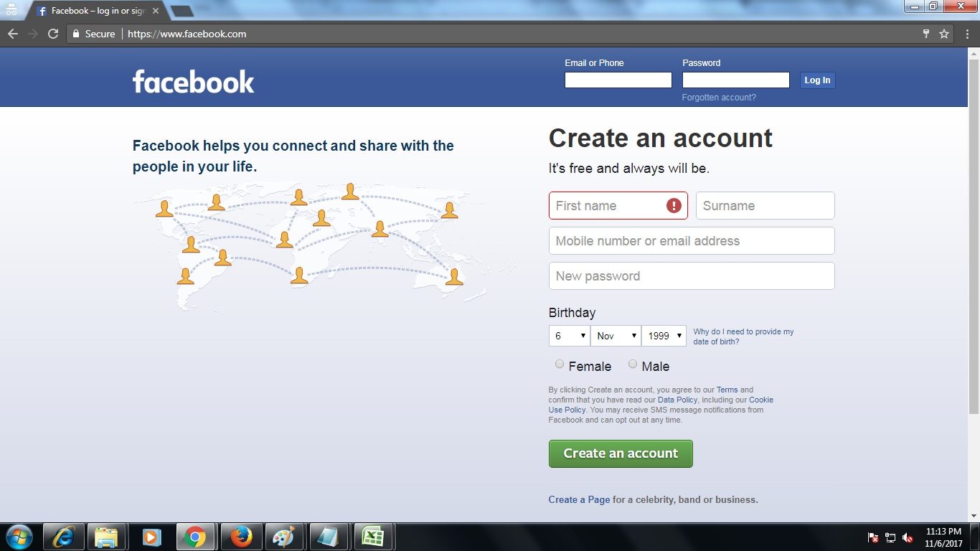Focus the Email or Phone login field

(x=618, y=80)
